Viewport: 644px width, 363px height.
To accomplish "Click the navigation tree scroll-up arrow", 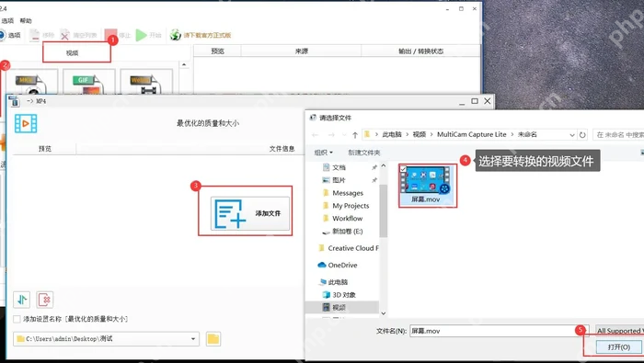I will coord(384,165).
